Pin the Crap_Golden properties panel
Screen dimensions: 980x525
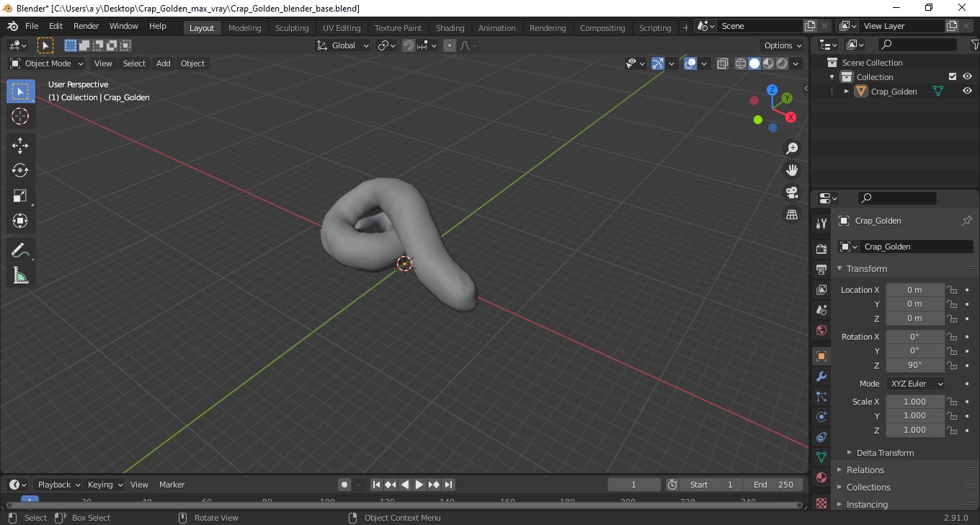pyautogui.click(x=967, y=221)
